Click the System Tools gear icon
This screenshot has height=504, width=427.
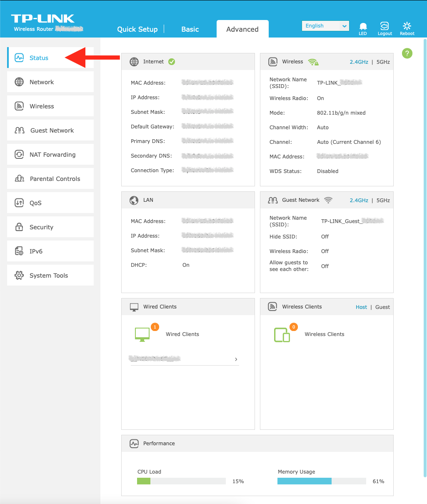tap(19, 276)
